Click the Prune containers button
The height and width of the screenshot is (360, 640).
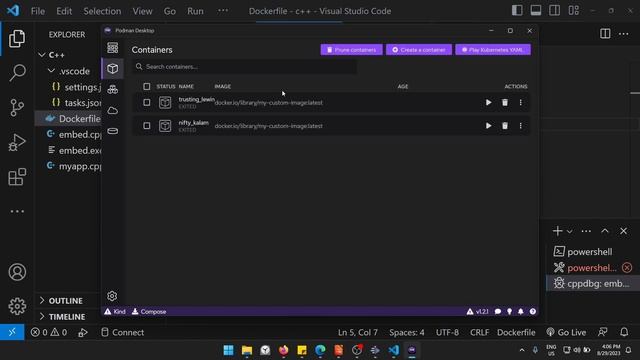tap(351, 50)
